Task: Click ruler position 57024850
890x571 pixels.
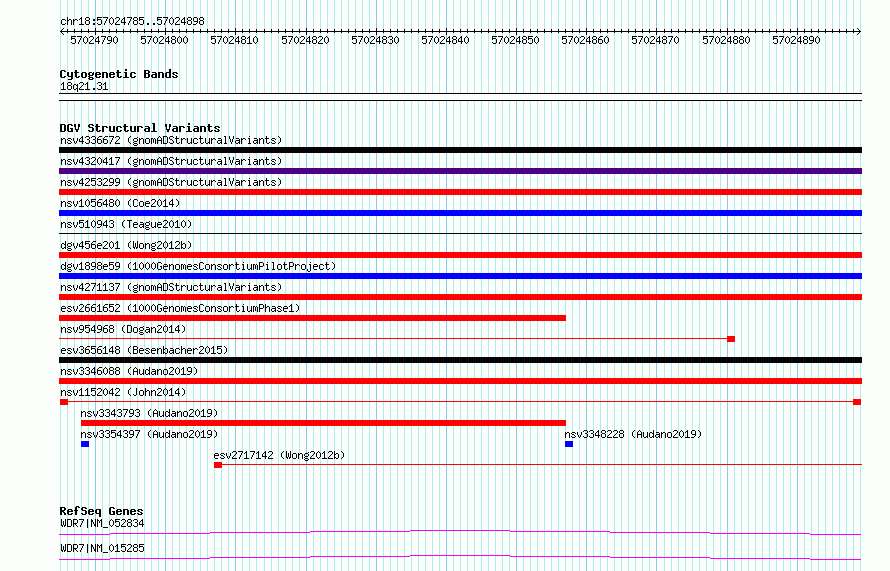Action: 515,40
